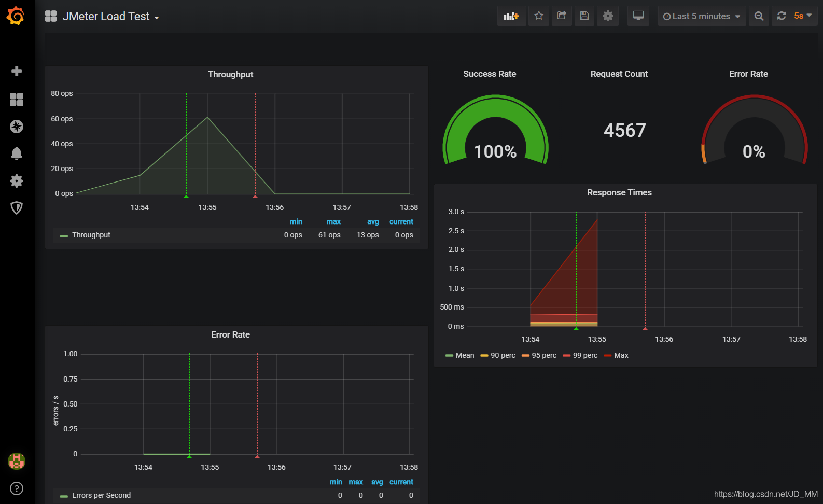The width and height of the screenshot is (823, 504).
Task: Toggle the 99 perc series in legend
Action: point(585,355)
